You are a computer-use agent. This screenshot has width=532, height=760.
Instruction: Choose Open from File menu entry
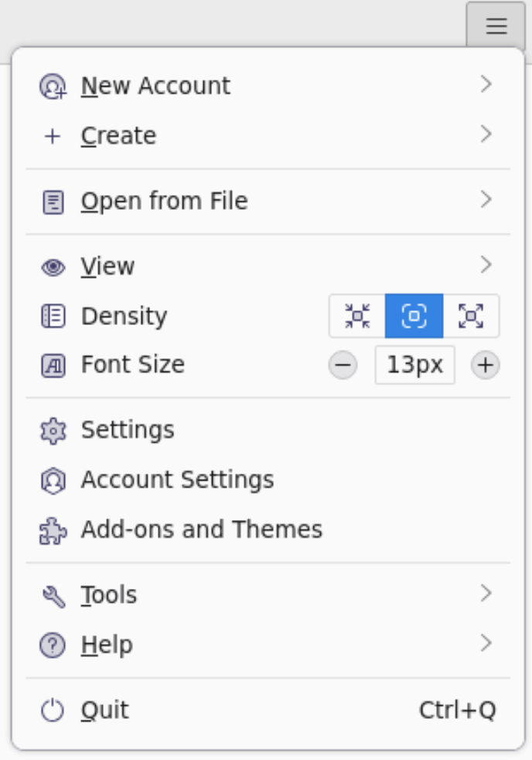tap(268, 202)
